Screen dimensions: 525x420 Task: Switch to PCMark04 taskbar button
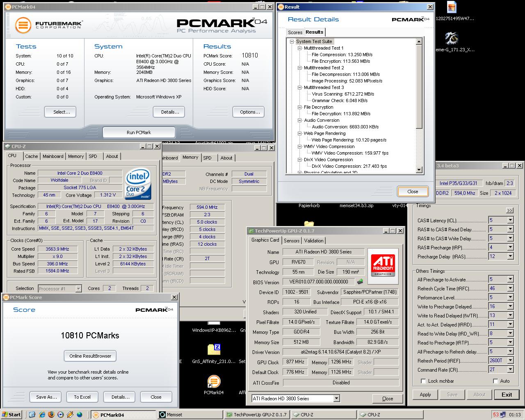tap(123, 415)
